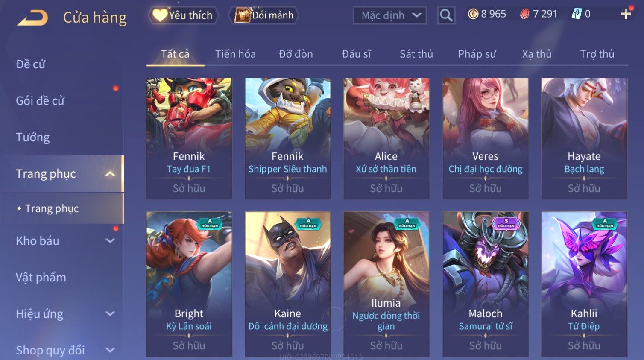Go to Tướng in the sidebar
This screenshot has width=644, height=360.
tap(33, 138)
